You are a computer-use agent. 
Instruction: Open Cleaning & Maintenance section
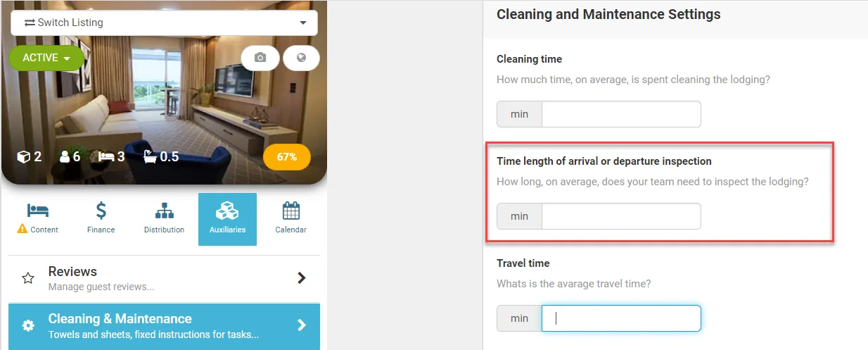pyautogui.click(x=164, y=327)
